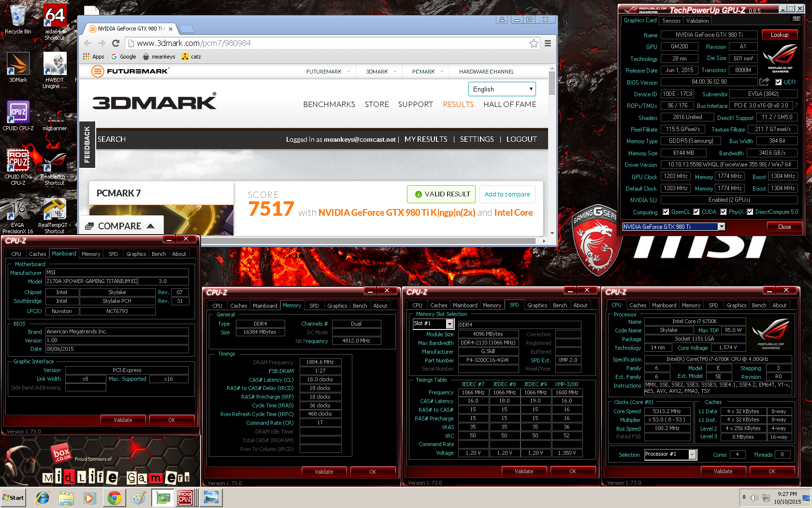Open Windows Media Player from taskbar
Screen dimensions: 812x508
tap(90, 497)
